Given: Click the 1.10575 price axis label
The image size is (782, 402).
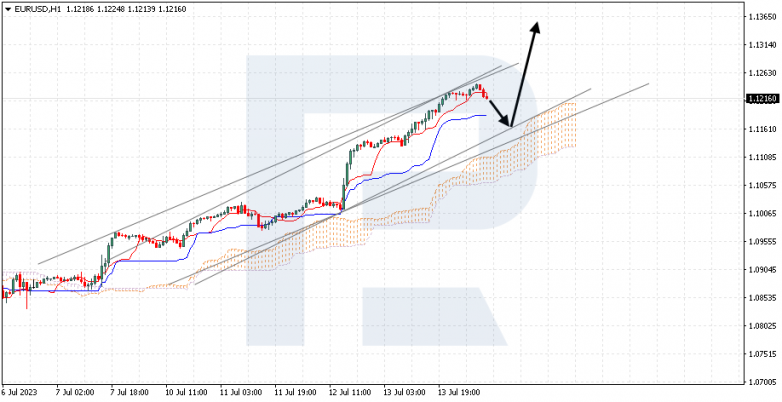Looking at the screenshot, I should [763, 185].
